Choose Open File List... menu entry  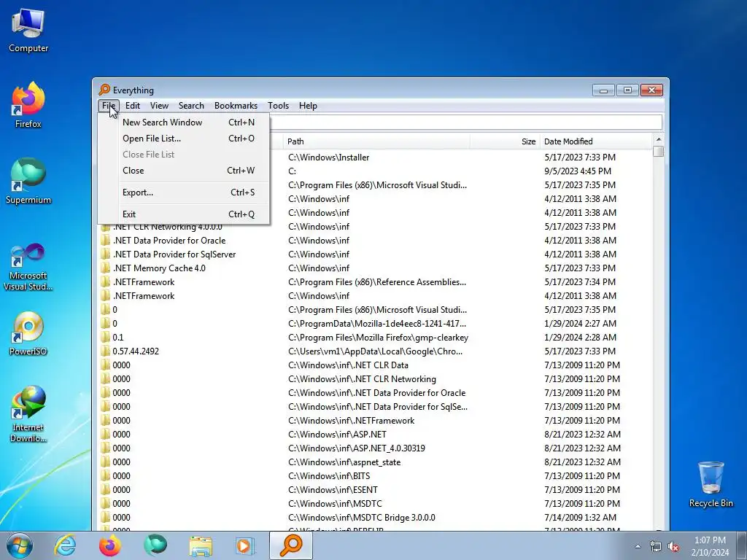184,139
